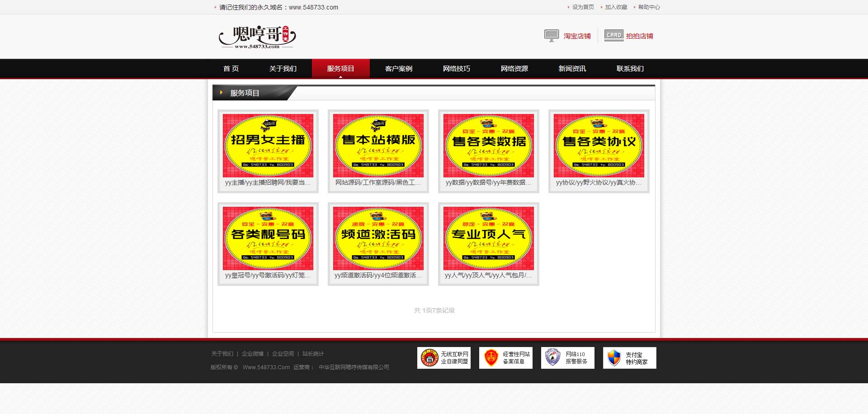Click the footer Www.548733.Com link

click(266, 367)
